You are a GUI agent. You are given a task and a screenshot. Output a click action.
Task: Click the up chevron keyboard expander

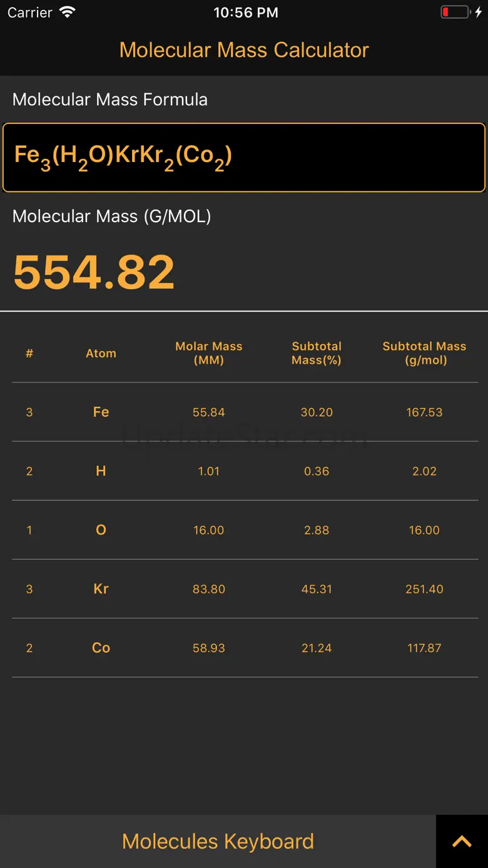(462, 842)
